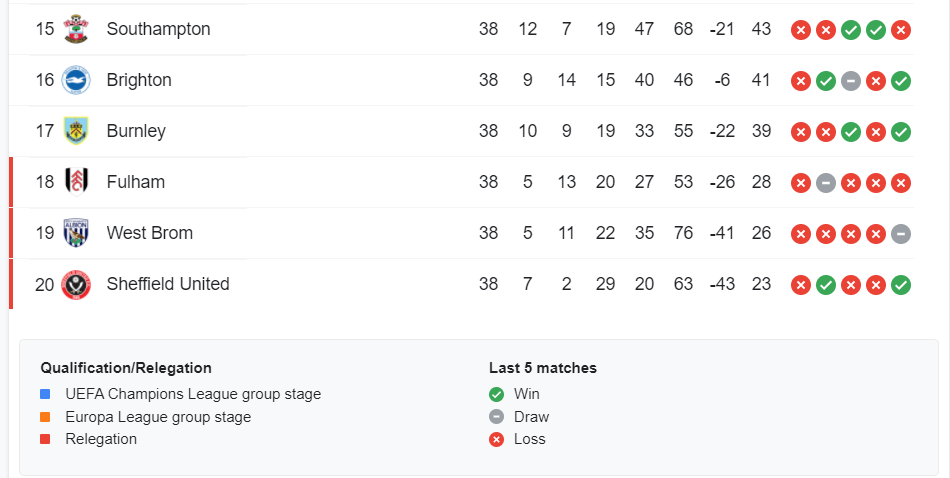Click Fulham's points value 28
Image resolution: width=950 pixels, height=478 pixels.
(761, 182)
